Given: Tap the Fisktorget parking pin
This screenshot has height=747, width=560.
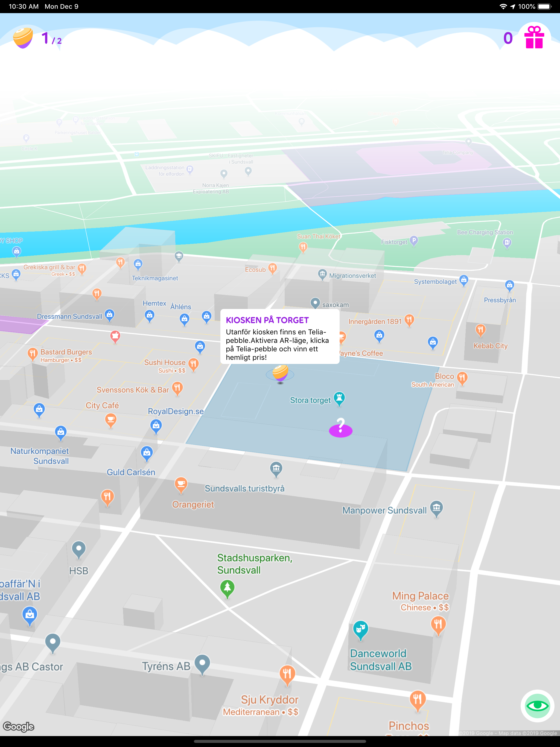Looking at the screenshot, I should 414,241.
